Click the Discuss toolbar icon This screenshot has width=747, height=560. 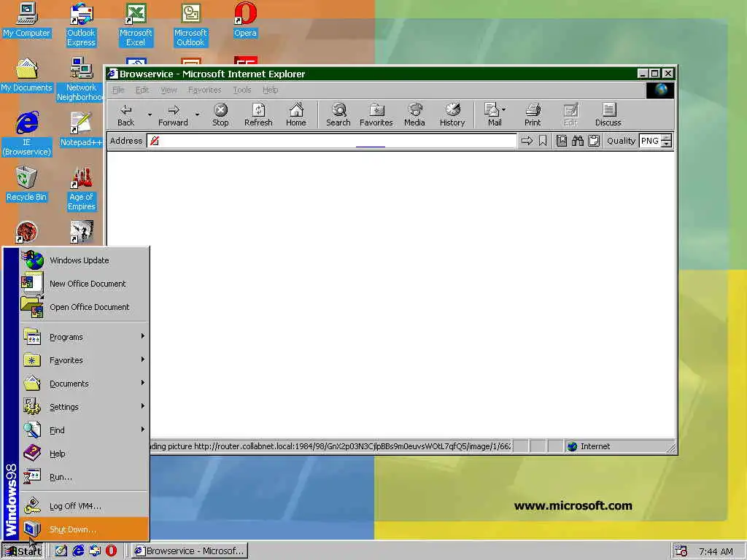(608, 115)
